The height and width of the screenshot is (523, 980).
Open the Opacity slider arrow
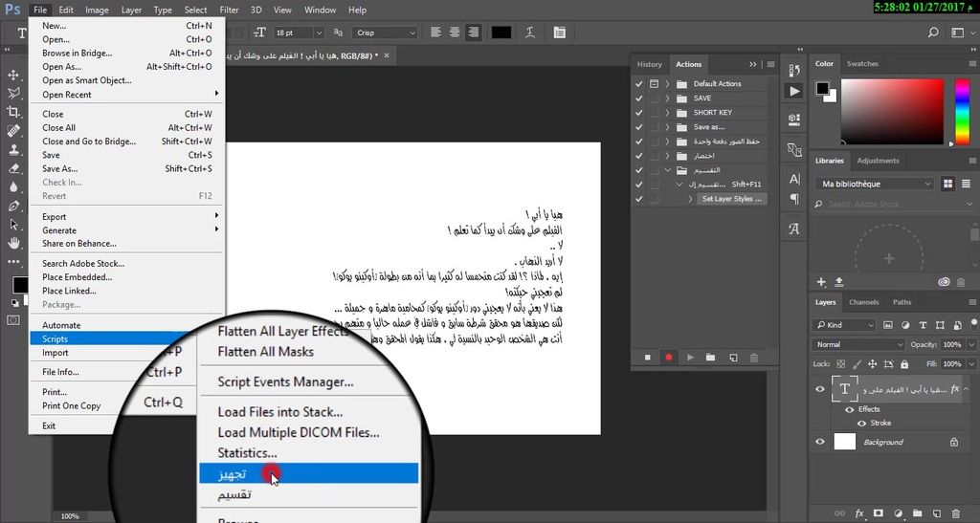971,344
